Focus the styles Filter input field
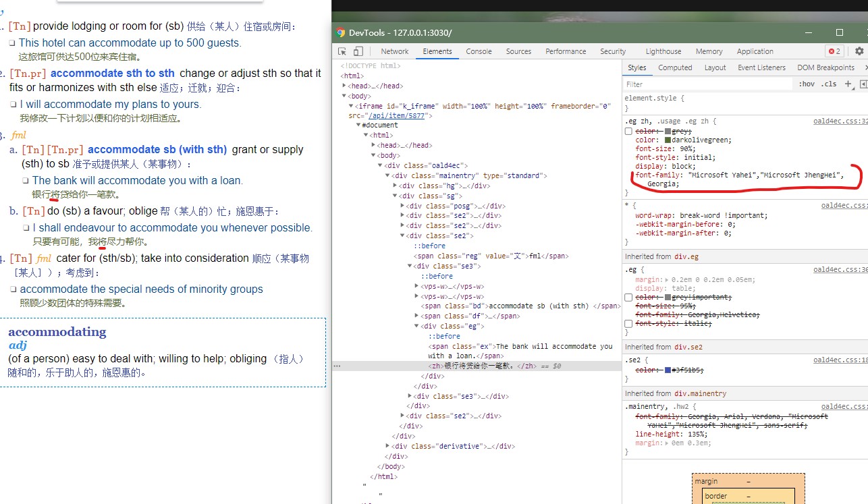 click(707, 84)
